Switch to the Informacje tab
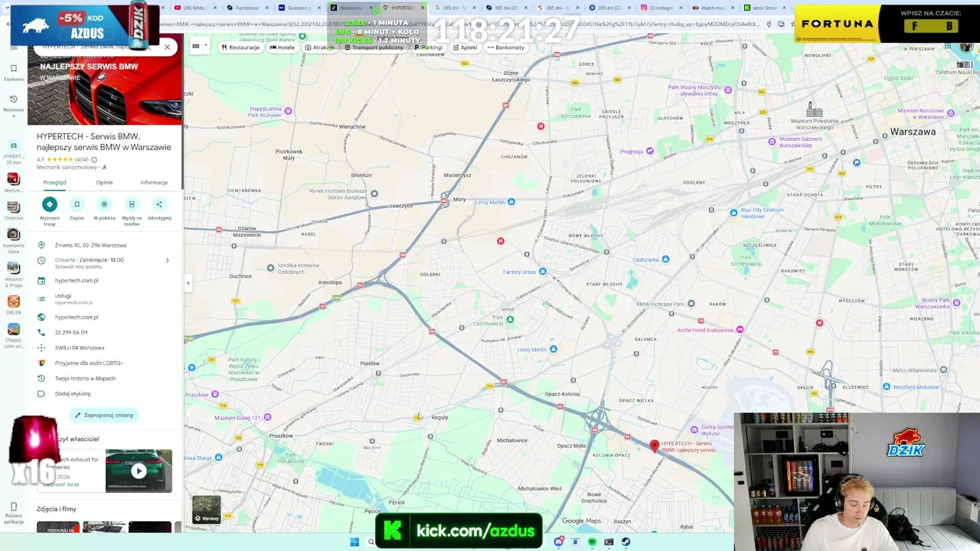 point(154,183)
